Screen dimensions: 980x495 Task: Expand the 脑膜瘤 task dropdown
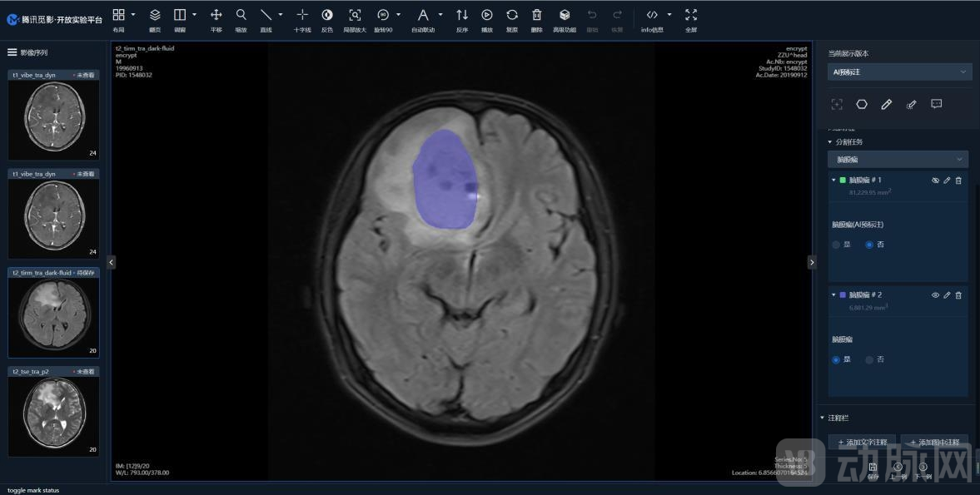pos(898,159)
